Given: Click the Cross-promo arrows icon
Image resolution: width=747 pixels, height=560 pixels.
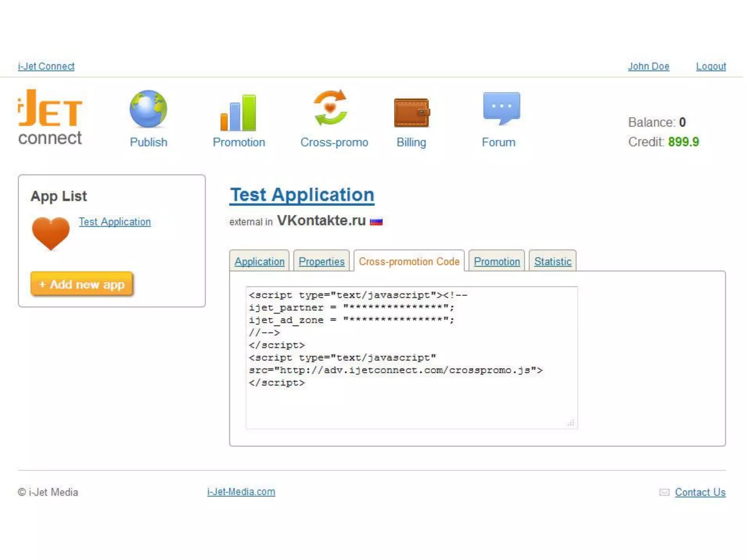Looking at the screenshot, I should tap(330, 108).
